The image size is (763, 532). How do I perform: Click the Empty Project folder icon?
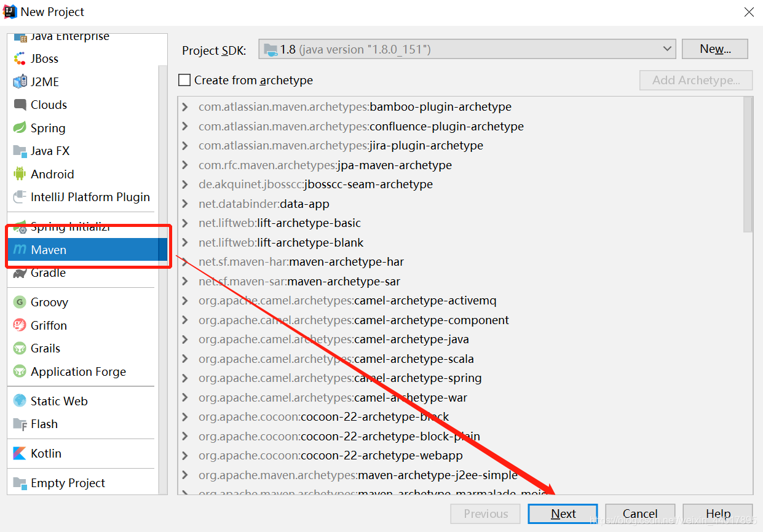(x=20, y=483)
